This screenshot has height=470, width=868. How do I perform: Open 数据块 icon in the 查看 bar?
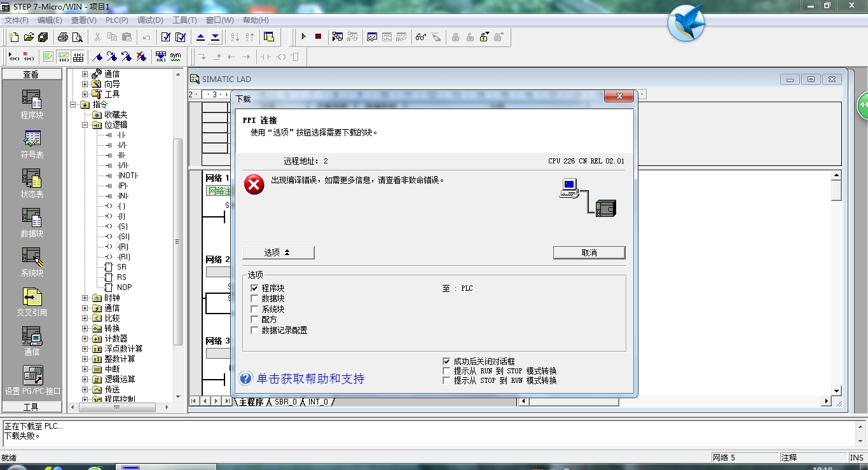[31, 223]
